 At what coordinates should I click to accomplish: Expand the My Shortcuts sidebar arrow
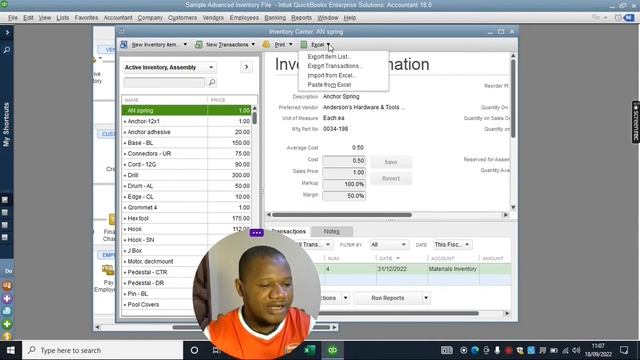click(x=7, y=32)
